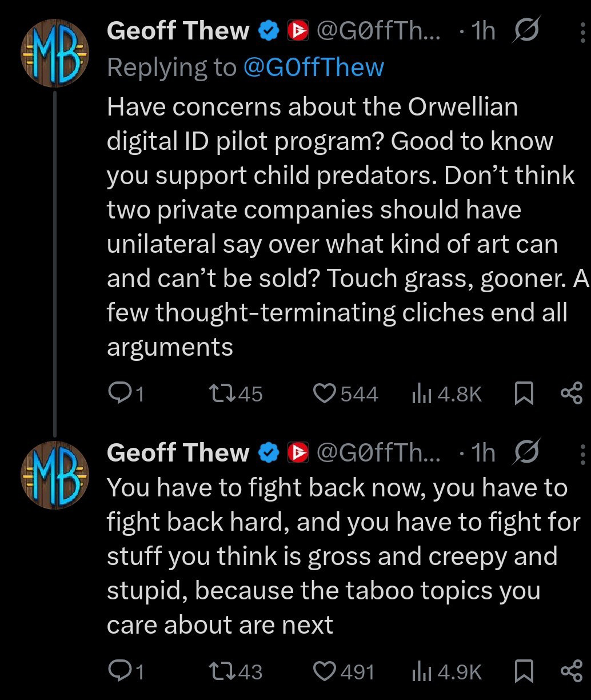Reply to the second tweet about fighting back
Screen dimensions: 591x700
coord(119,671)
